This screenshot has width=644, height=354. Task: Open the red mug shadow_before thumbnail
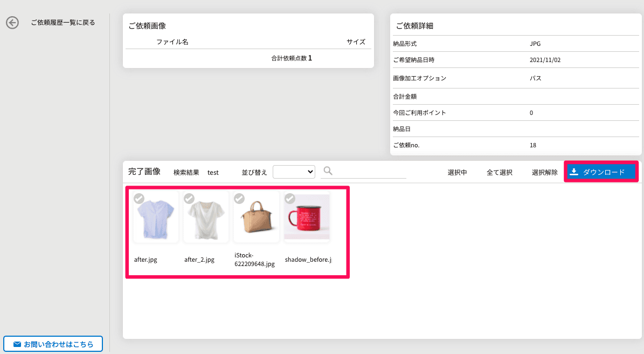pyautogui.click(x=307, y=217)
